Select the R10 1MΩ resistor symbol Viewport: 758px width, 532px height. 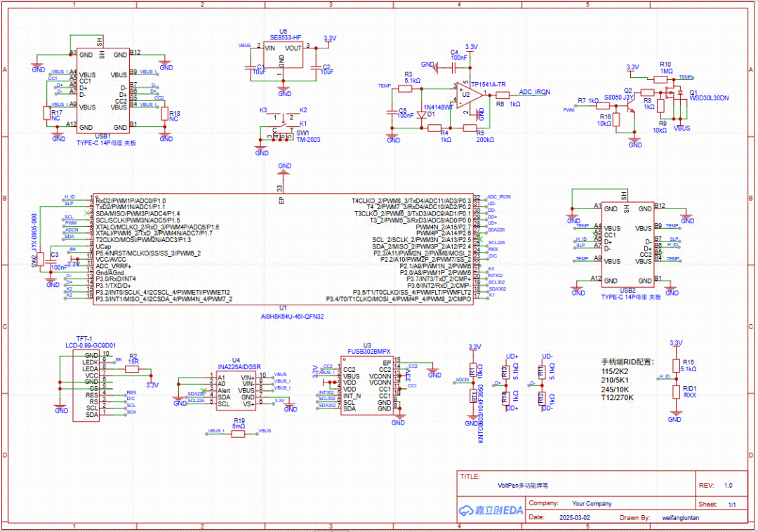click(x=660, y=79)
